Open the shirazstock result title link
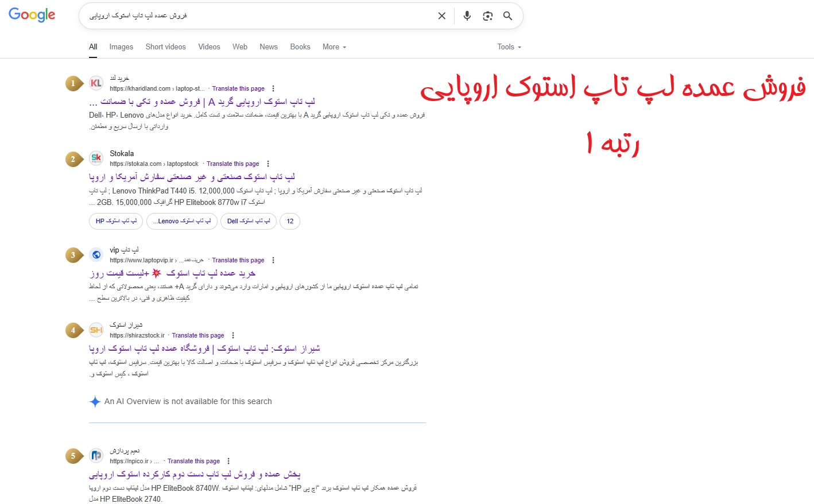Screen dimensions: 814x504 (x=204, y=349)
